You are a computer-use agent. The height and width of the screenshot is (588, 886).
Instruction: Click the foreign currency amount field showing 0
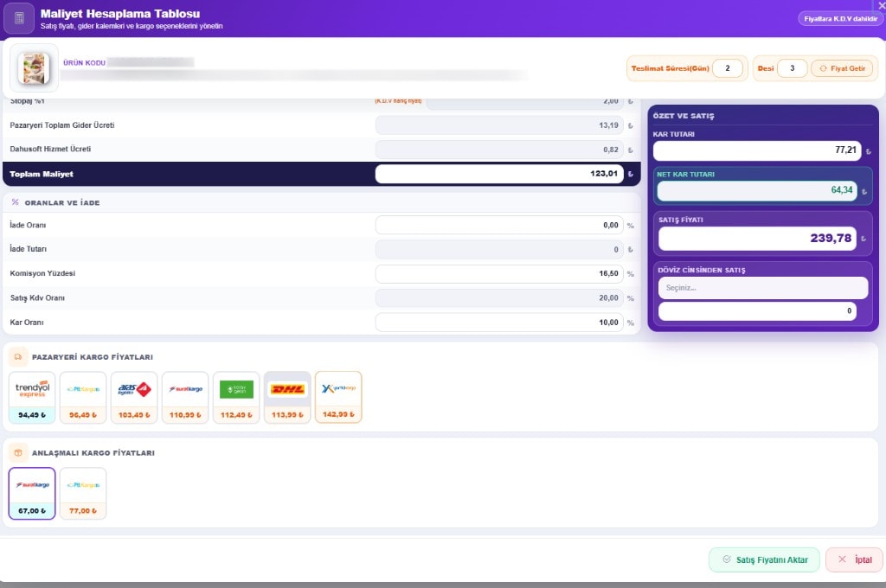pos(757,311)
